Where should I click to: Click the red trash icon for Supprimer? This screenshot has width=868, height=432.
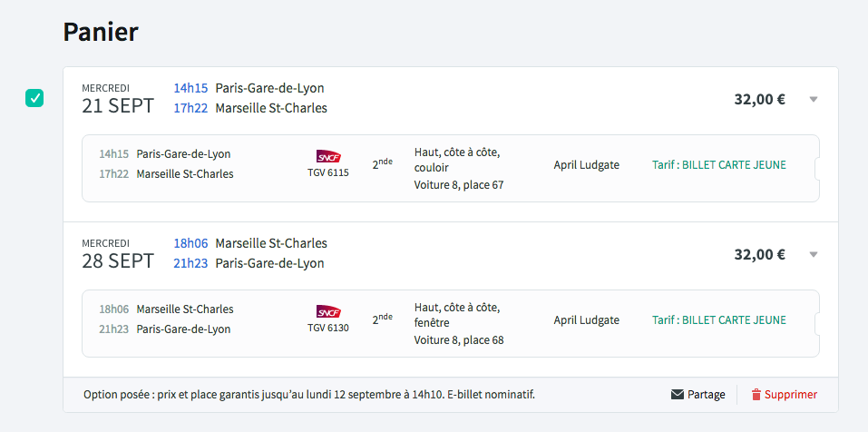click(x=756, y=395)
